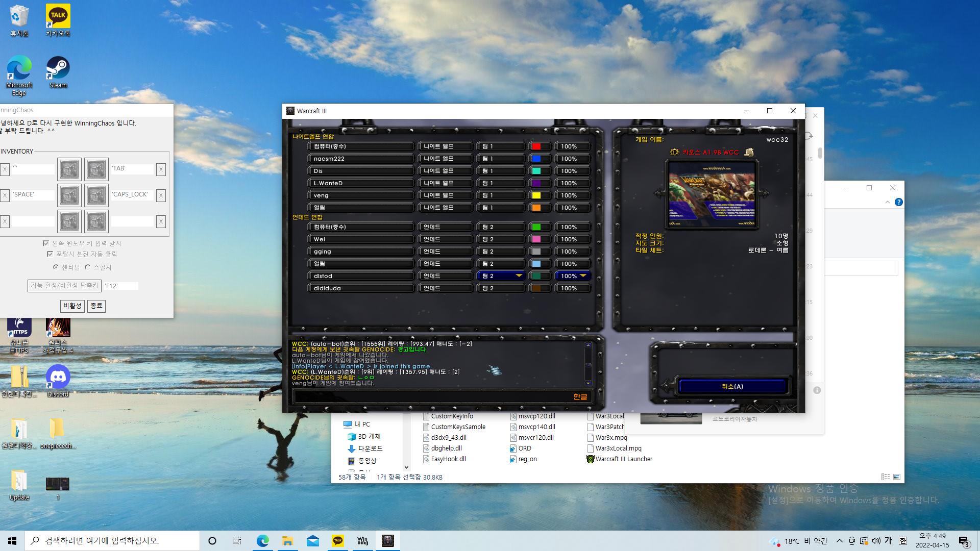Select the CustomKeysSample file in Explorer
Screen dimensions: 980x551
point(454,427)
